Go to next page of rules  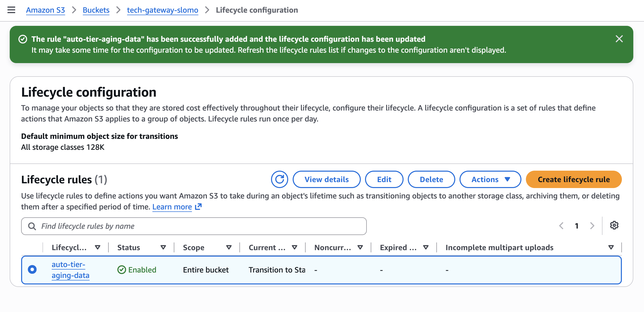pyautogui.click(x=592, y=226)
